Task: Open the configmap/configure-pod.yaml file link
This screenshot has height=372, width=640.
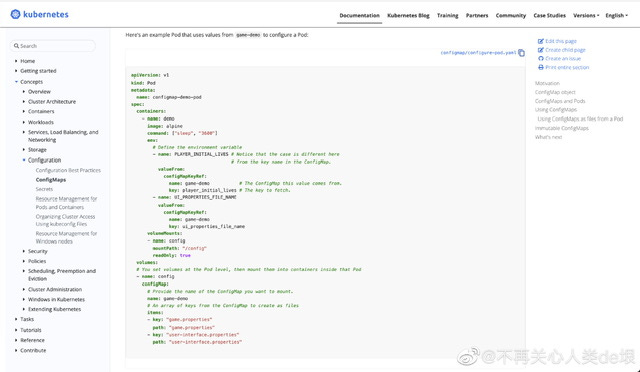Action: point(478,53)
